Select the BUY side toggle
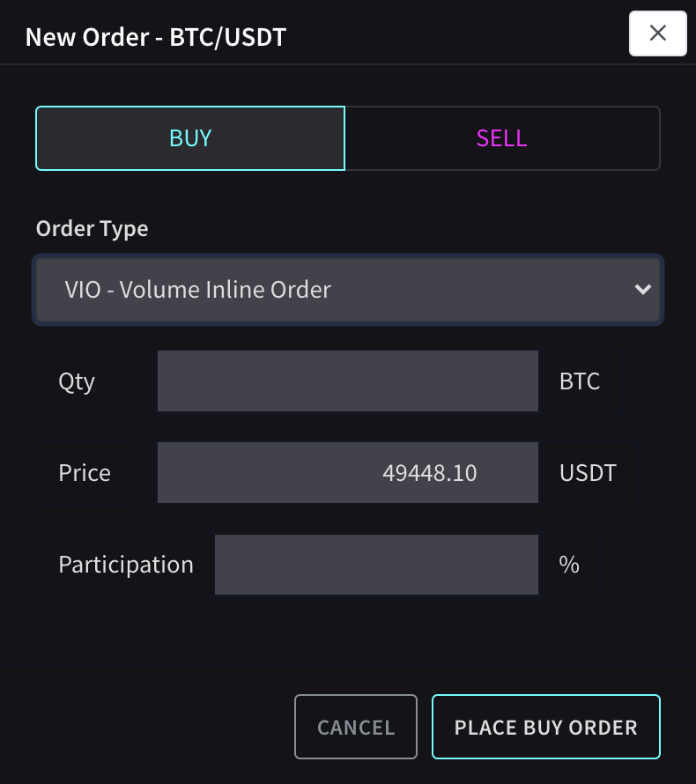This screenshot has height=784, width=696. [190, 138]
